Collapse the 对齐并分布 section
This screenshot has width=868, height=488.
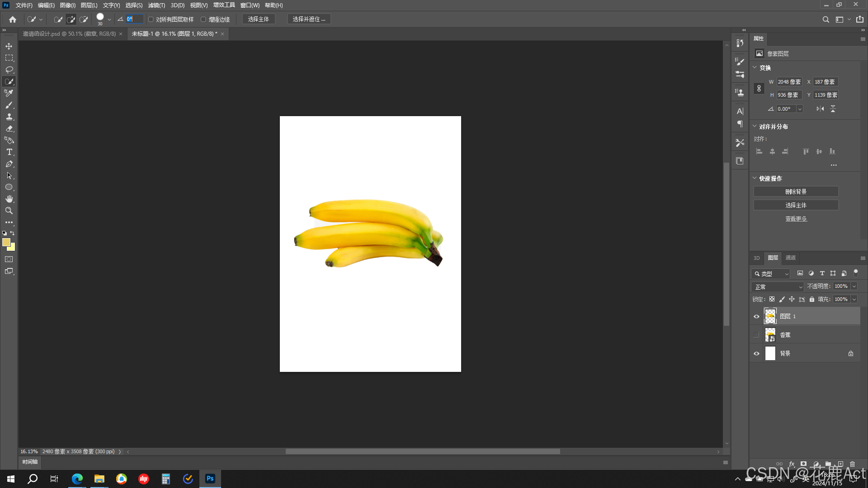(755, 127)
